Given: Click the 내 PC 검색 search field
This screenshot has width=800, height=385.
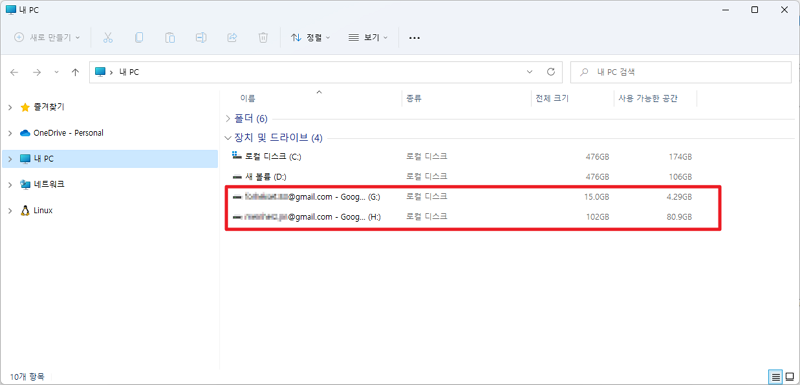Looking at the screenshot, I should pos(681,72).
